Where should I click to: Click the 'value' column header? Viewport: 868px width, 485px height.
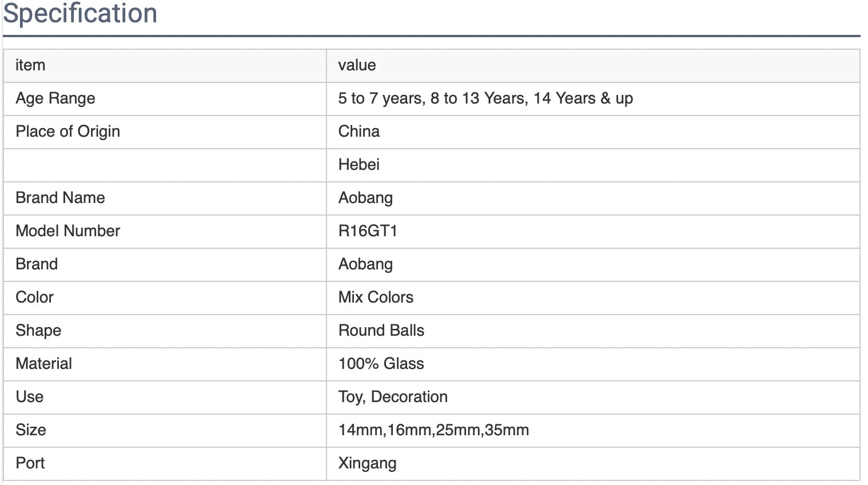tap(357, 65)
